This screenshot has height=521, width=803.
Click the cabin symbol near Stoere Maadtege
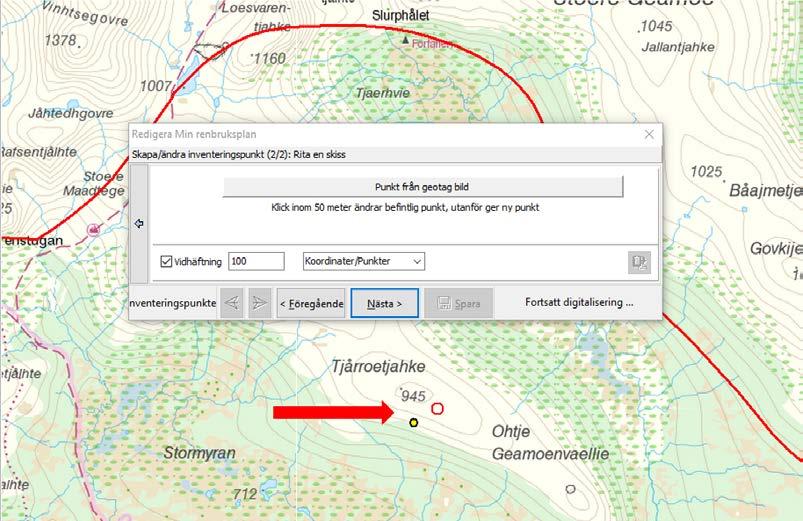click(x=93, y=230)
